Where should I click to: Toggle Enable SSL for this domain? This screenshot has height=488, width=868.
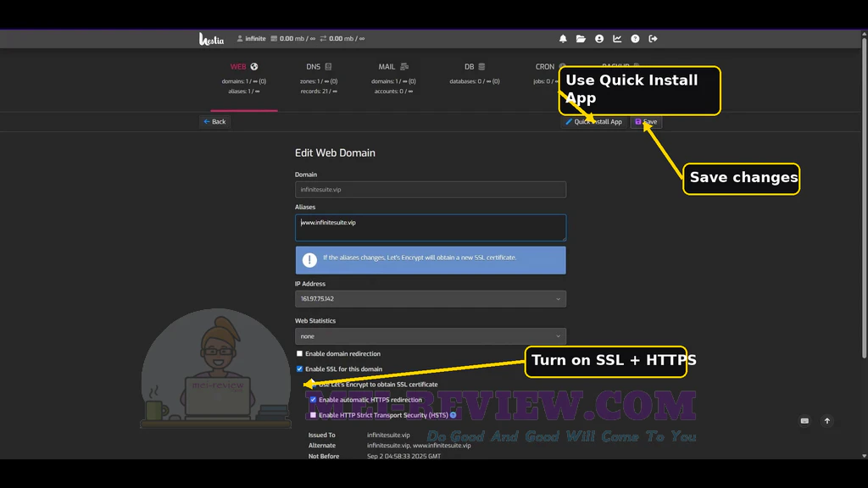click(299, 369)
